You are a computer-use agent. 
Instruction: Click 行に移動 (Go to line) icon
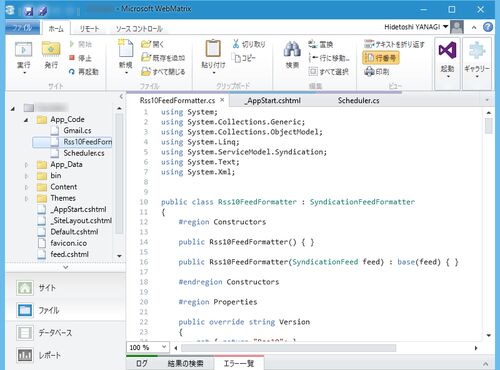click(313, 58)
